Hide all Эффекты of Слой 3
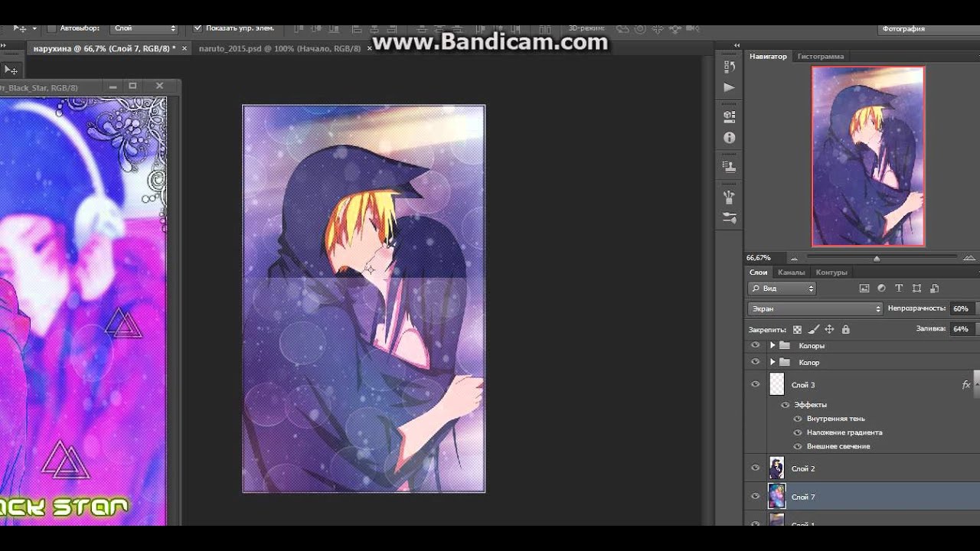This screenshot has width=980, height=551. pos(786,405)
